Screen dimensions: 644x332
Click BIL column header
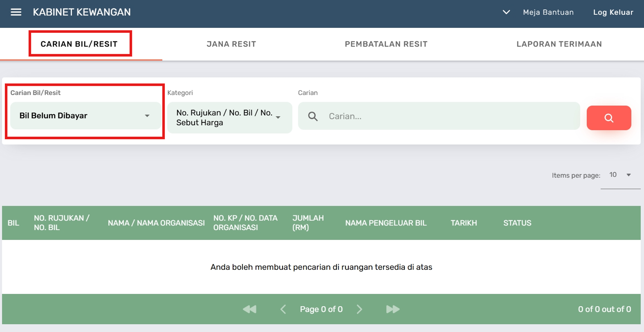pyautogui.click(x=13, y=223)
